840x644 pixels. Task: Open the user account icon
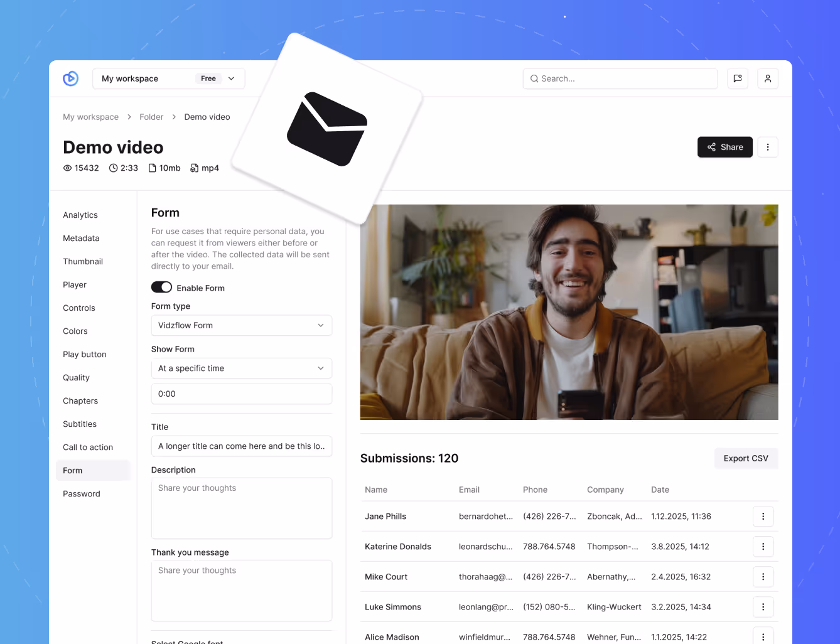768,78
